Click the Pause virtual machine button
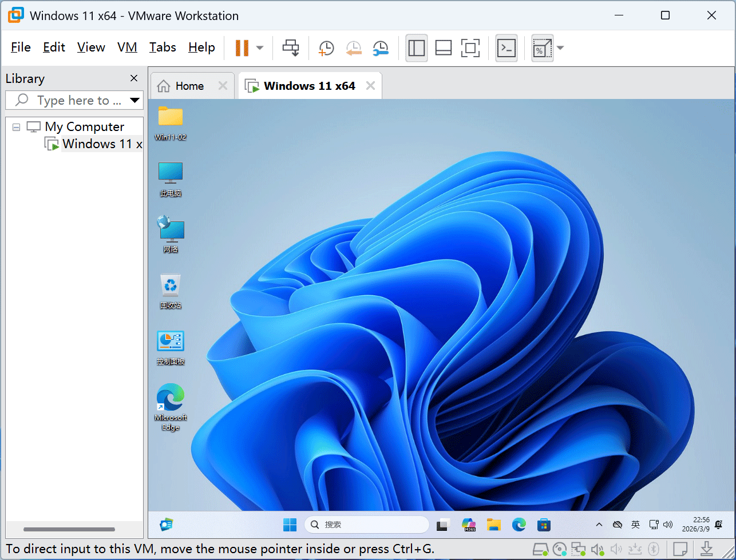 [242, 48]
